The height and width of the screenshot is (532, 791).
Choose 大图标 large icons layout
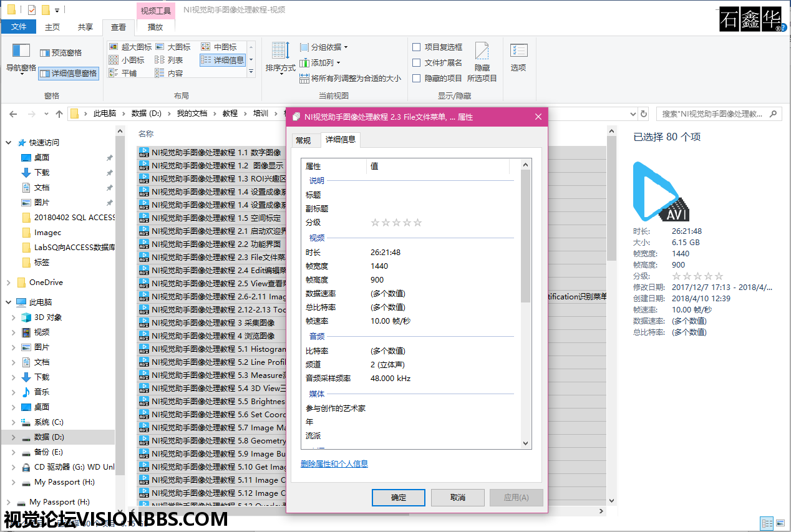tap(173, 47)
